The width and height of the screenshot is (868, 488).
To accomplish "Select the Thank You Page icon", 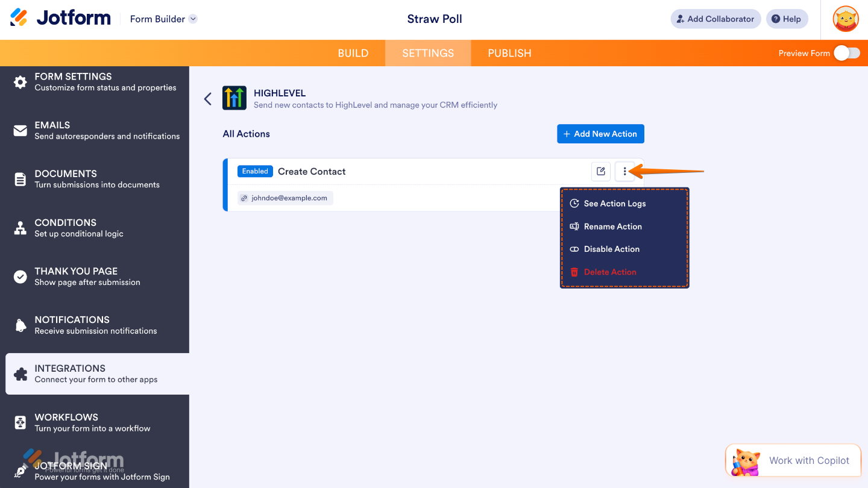I will (x=20, y=277).
